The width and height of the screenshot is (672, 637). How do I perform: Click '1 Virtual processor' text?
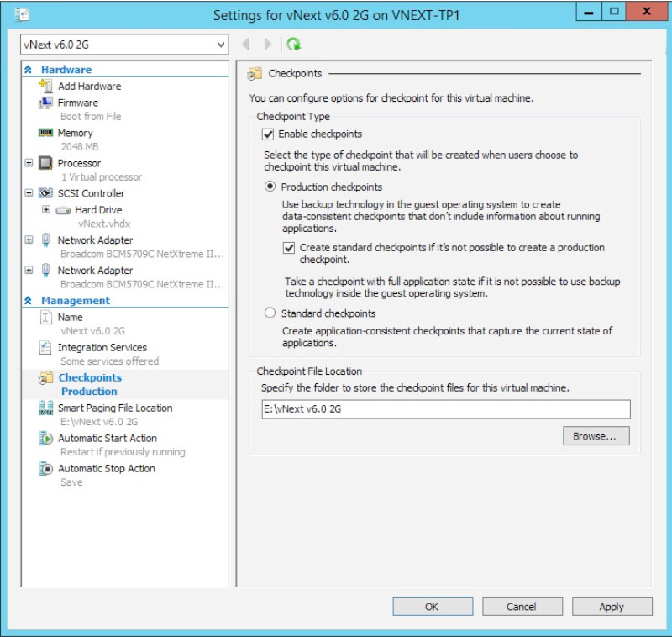click(x=101, y=177)
